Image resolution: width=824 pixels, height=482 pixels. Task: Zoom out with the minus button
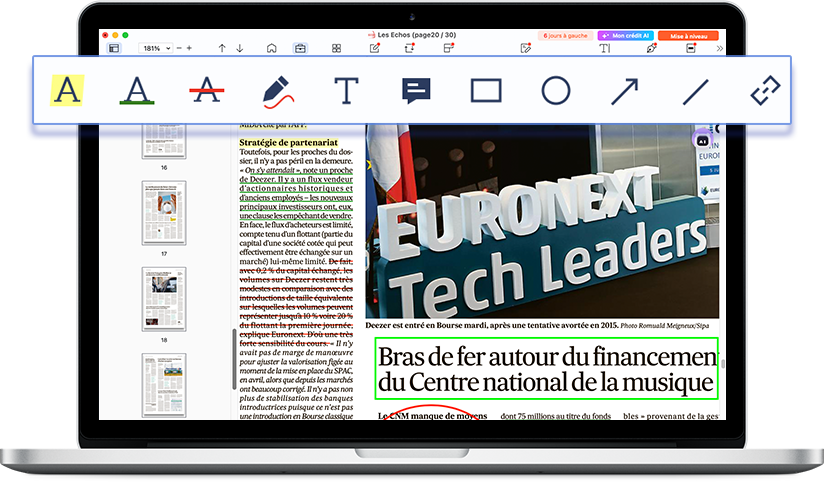[179, 48]
